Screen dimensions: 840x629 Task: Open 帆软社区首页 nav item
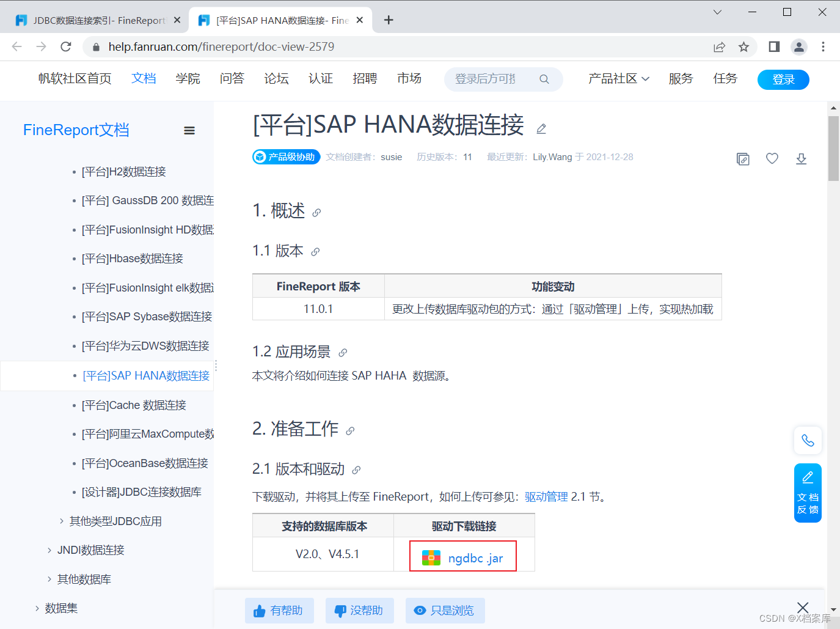(x=75, y=79)
